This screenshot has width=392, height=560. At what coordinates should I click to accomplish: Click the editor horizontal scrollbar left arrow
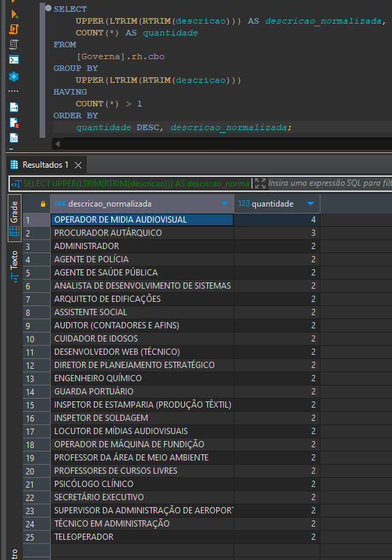tap(58, 144)
